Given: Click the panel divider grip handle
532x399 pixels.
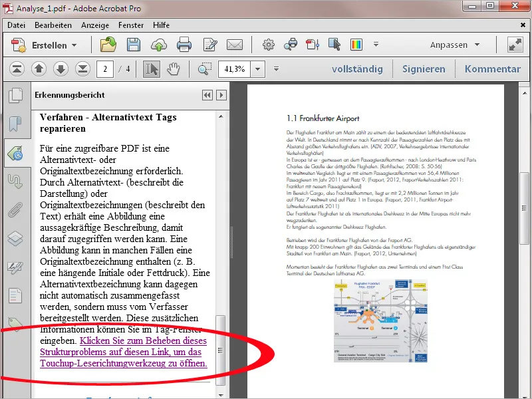Looking at the screenshot, I should pos(232,243).
